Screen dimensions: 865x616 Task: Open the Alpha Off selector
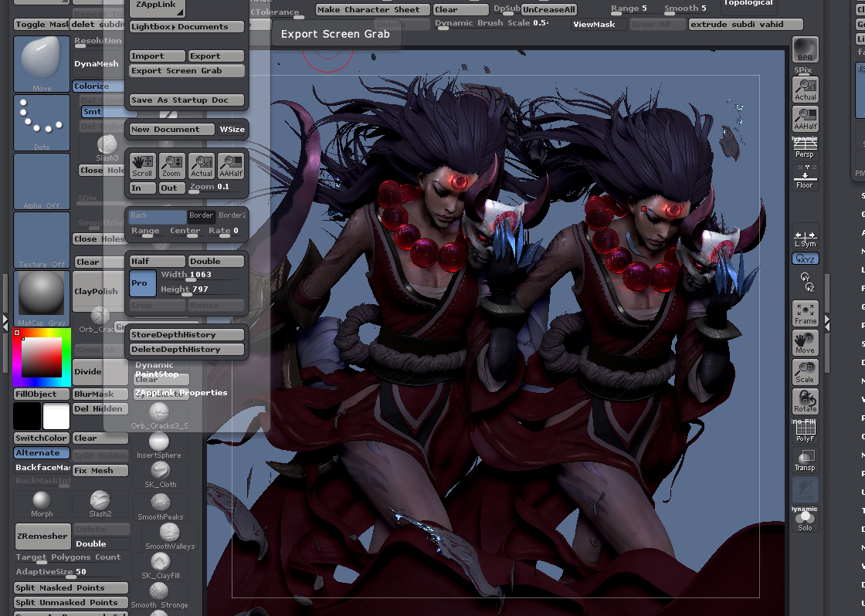click(42, 181)
